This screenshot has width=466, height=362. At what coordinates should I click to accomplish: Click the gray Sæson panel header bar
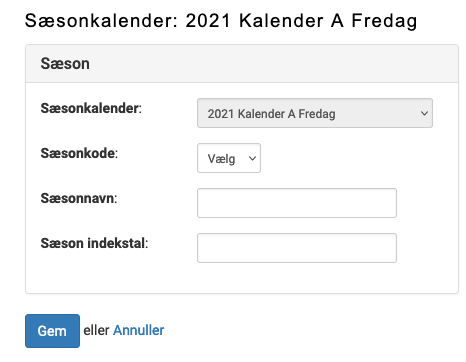(x=242, y=63)
